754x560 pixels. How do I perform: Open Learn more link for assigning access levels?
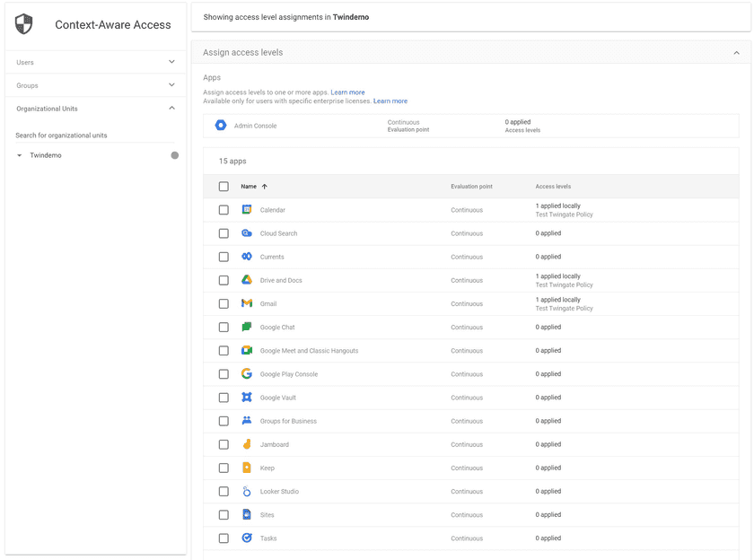[347, 92]
